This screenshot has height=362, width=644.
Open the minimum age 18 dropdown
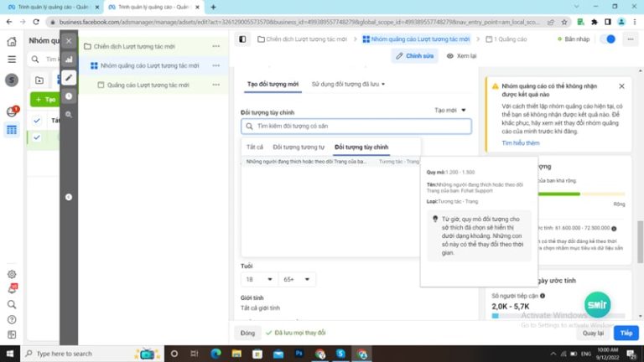click(x=258, y=279)
